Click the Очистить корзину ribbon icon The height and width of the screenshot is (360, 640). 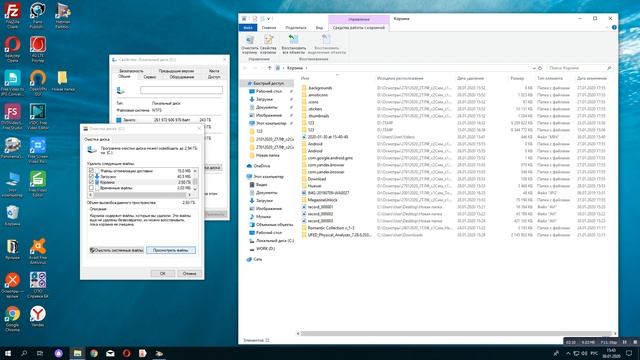[x=249, y=44]
